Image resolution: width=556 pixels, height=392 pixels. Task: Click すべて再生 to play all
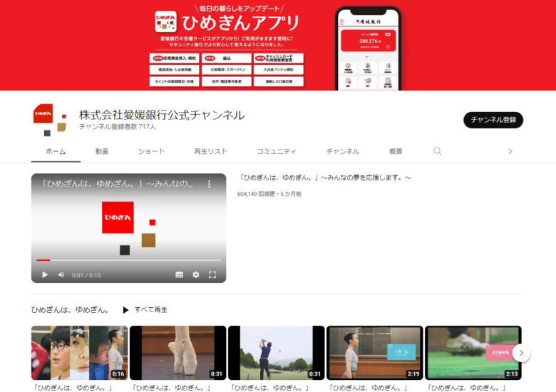point(145,310)
